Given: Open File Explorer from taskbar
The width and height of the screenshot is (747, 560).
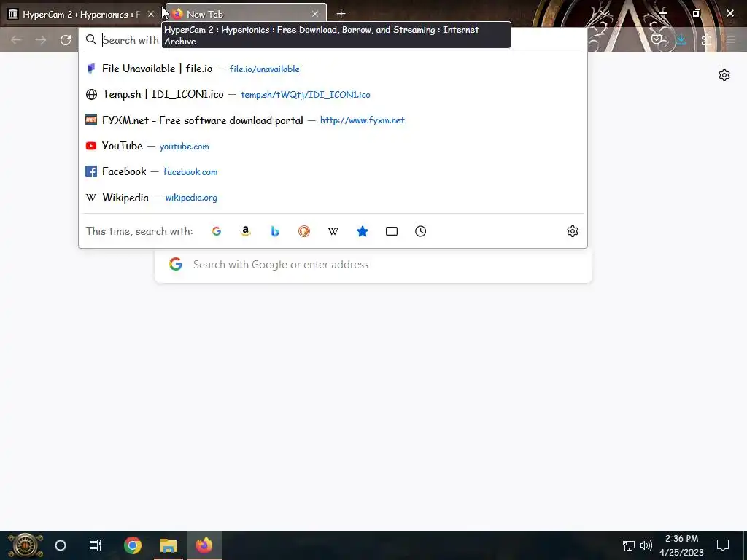Looking at the screenshot, I should tap(169, 545).
